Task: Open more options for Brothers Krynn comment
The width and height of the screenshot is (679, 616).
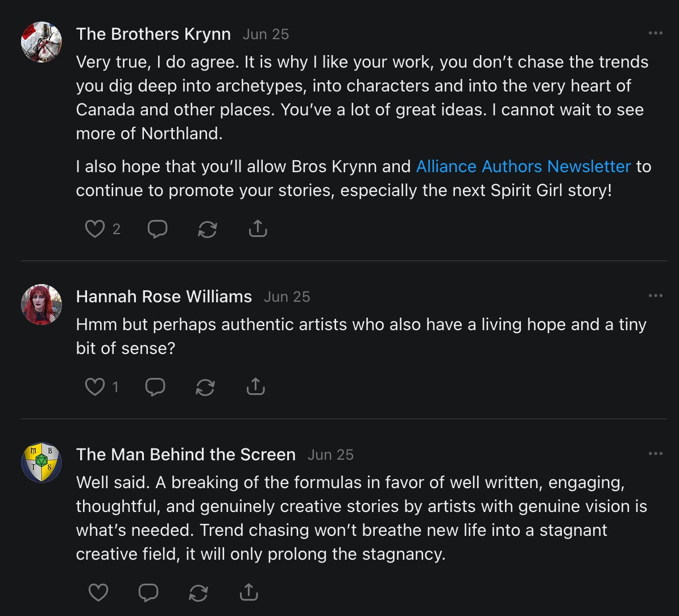Action: tap(655, 34)
